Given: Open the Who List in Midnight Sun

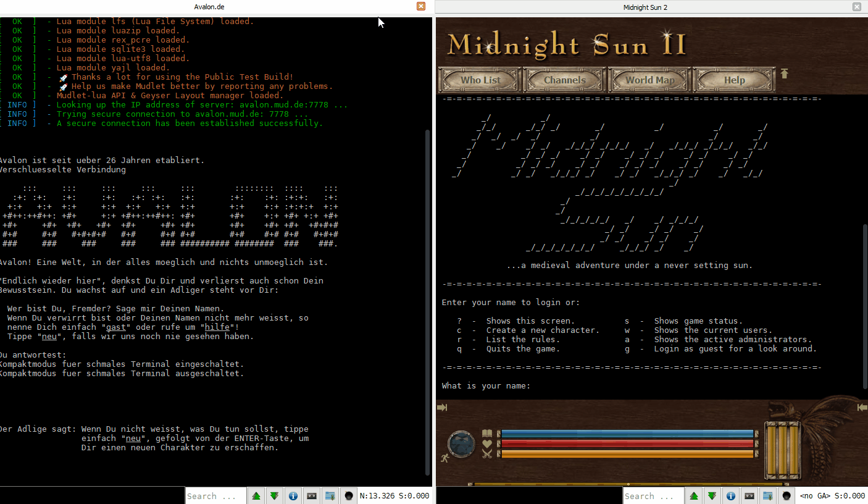Looking at the screenshot, I should coord(480,80).
